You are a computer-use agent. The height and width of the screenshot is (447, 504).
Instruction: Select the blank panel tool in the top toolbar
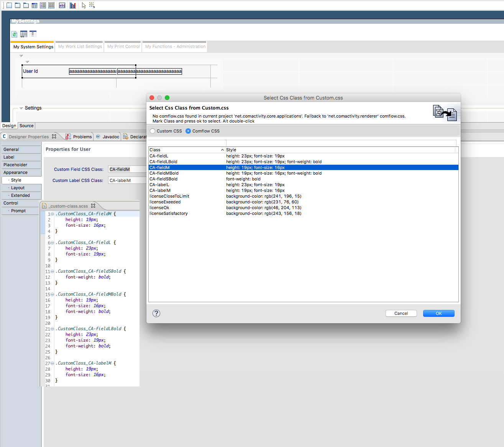tap(9, 5)
